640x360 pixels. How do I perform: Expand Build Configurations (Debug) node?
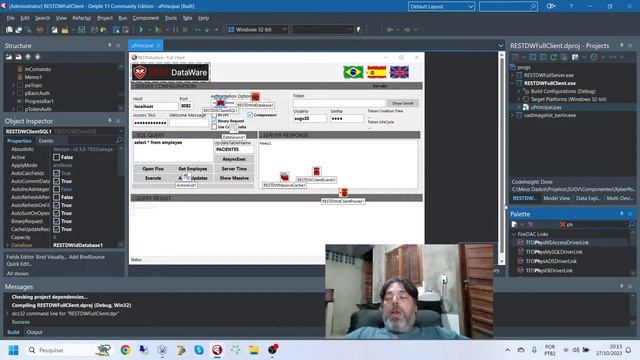(519, 91)
